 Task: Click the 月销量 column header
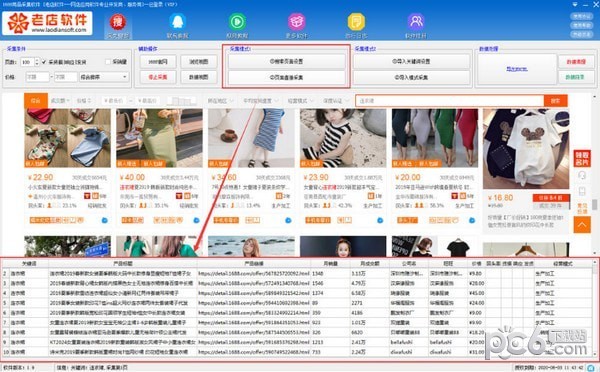point(330,264)
